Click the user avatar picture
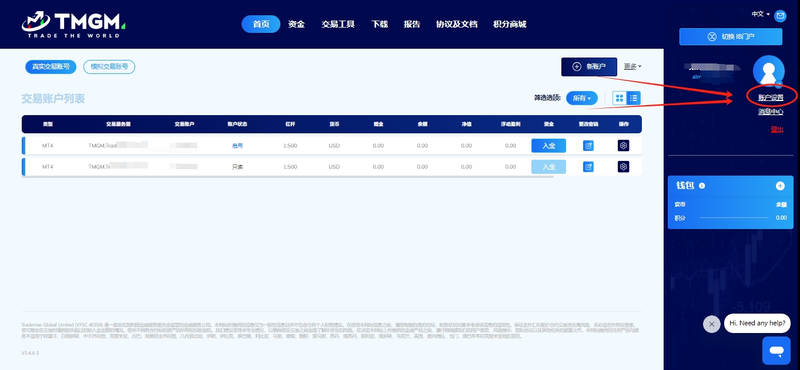This screenshot has width=800, height=370. pos(768,71)
